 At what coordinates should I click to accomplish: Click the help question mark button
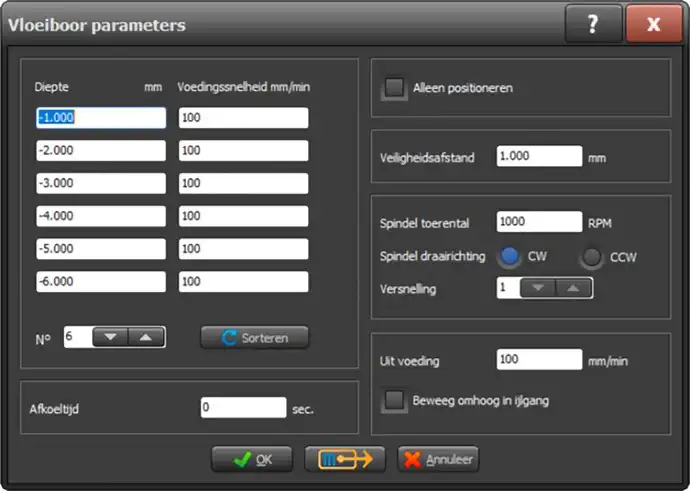[593, 24]
